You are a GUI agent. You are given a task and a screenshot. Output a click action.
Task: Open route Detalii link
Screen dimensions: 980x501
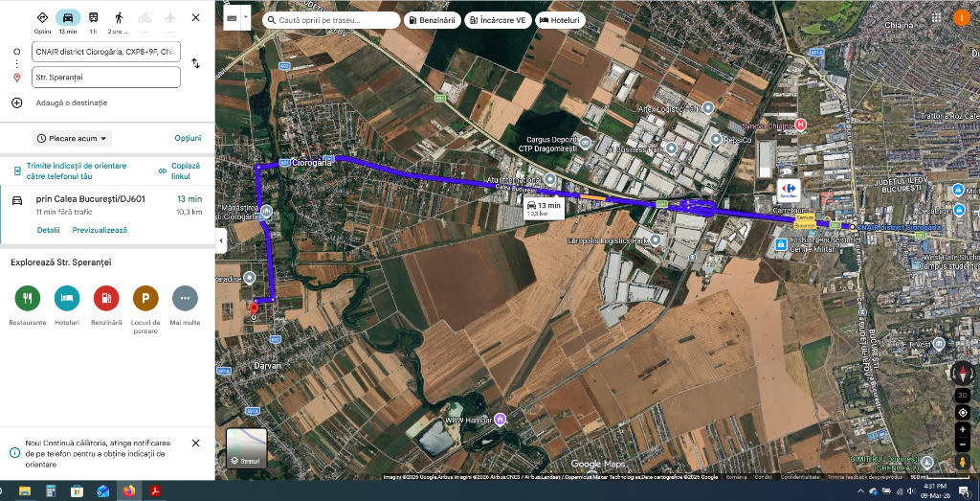(48, 230)
